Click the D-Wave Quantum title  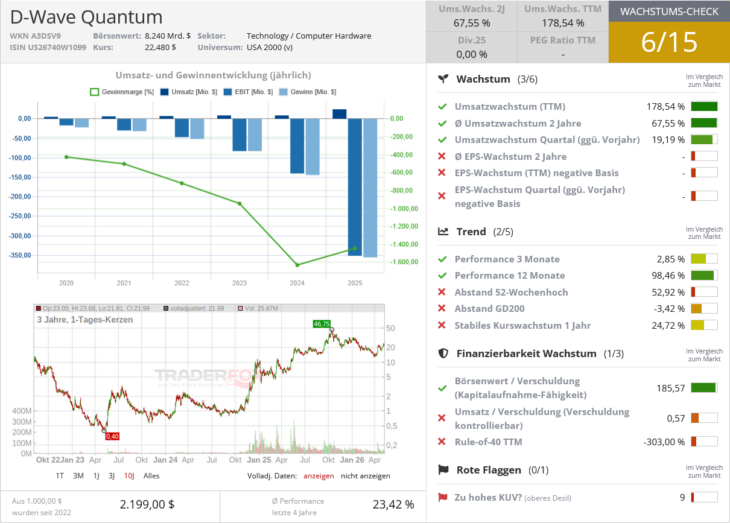click(x=87, y=17)
